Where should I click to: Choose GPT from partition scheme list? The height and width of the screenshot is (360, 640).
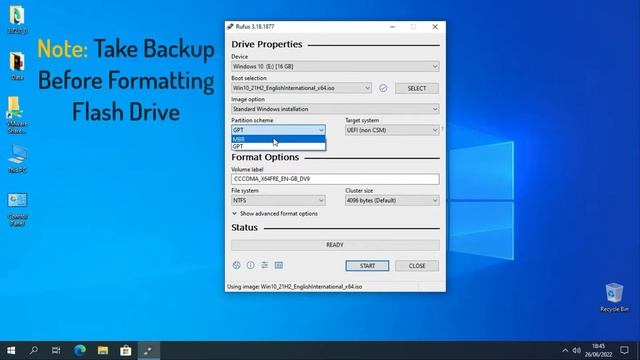pyautogui.click(x=278, y=147)
